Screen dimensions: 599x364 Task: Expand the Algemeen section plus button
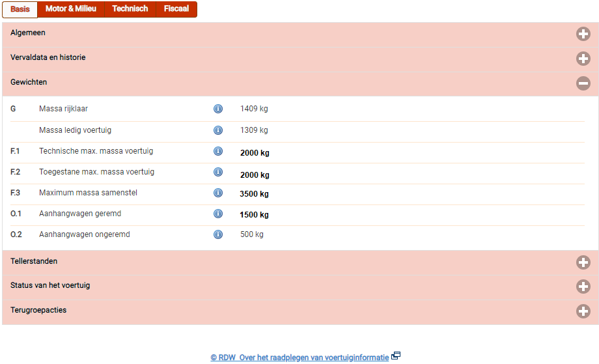(583, 35)
